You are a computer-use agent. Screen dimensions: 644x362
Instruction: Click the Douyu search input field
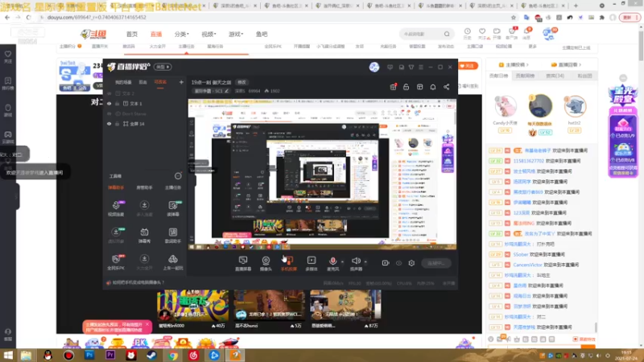click(421, 34)
